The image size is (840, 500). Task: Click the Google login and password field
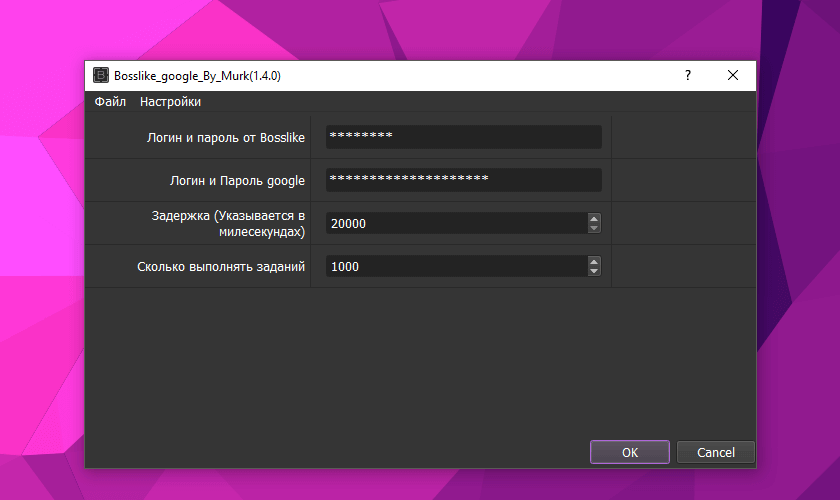[x=463, y=180]
